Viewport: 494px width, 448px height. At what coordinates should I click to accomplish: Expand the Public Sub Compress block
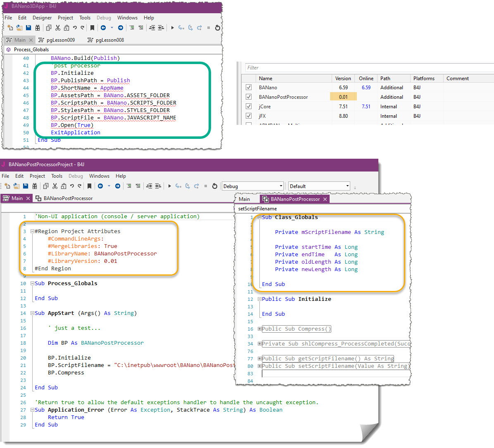[259, 329]
